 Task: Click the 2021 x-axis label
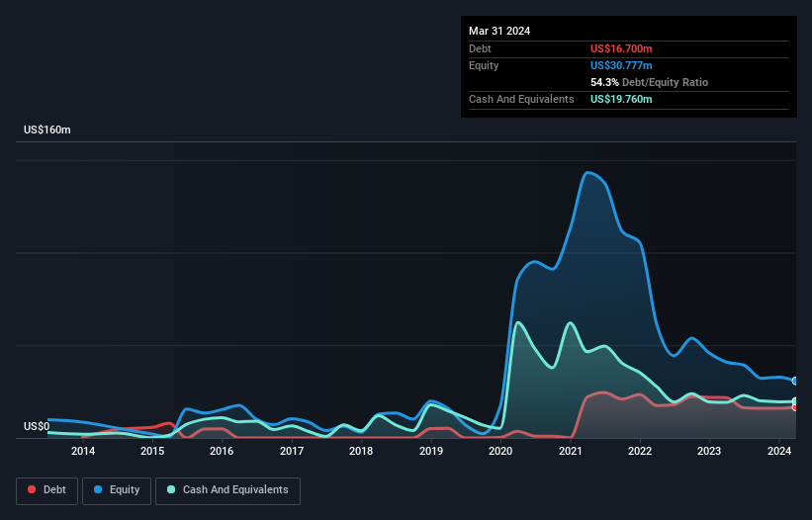point(570,451)
